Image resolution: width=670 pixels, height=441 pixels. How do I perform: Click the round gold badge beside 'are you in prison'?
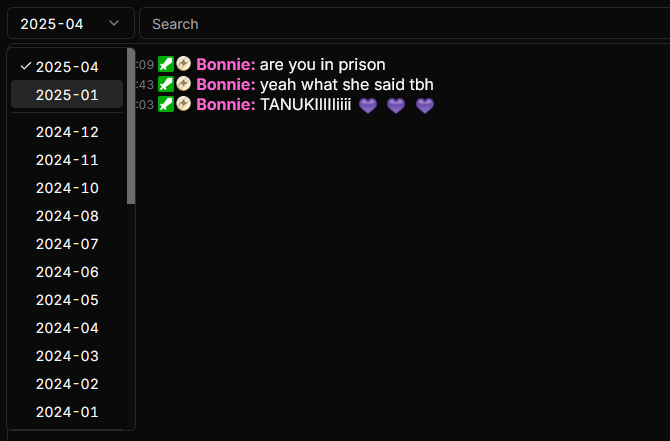(x=183, y=64)
